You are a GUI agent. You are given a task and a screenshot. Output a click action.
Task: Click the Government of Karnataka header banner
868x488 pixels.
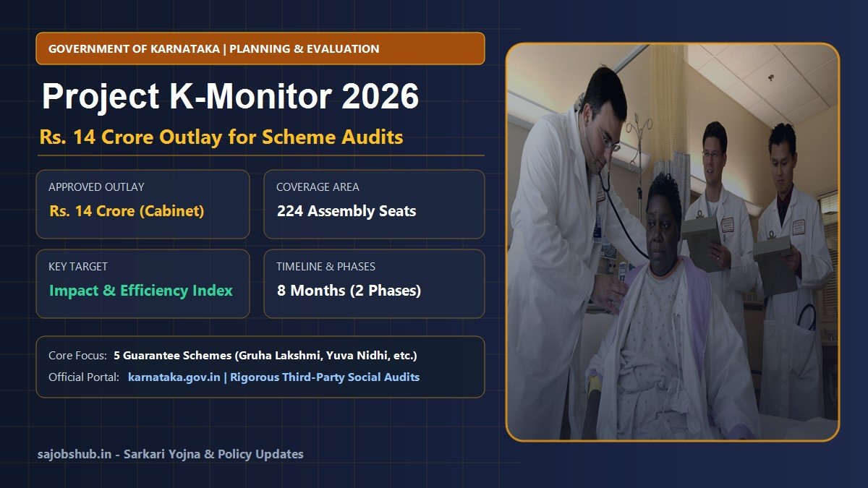pyautogui.click(x=260, y=48)
